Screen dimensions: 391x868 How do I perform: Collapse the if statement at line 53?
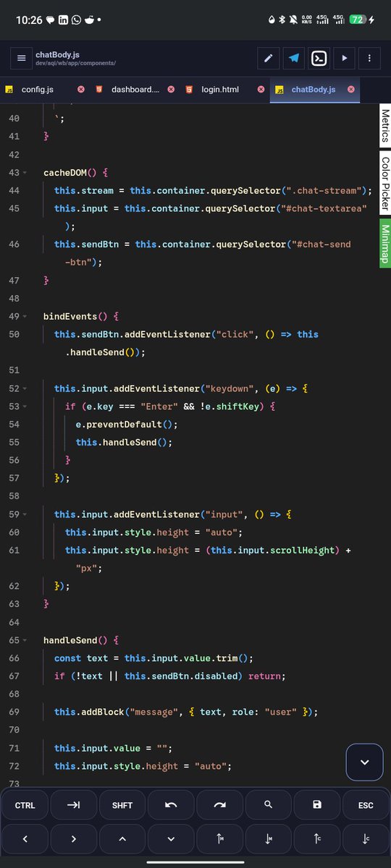pos(25,407)
